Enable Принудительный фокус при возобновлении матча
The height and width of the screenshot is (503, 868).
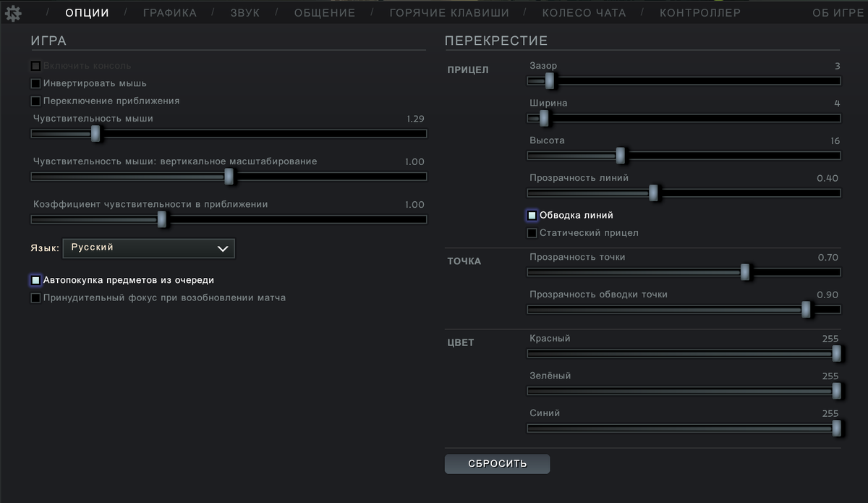pyautogui.click(x=35, y=298)
